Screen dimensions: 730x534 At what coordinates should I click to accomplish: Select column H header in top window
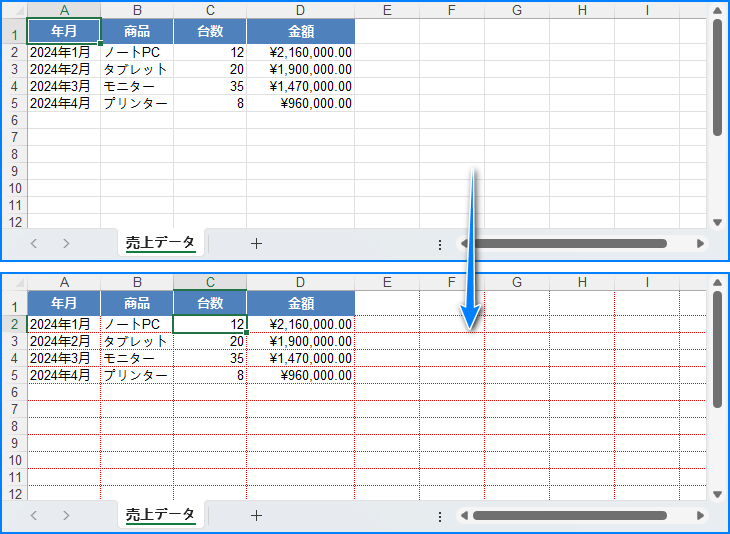point(582,10)
